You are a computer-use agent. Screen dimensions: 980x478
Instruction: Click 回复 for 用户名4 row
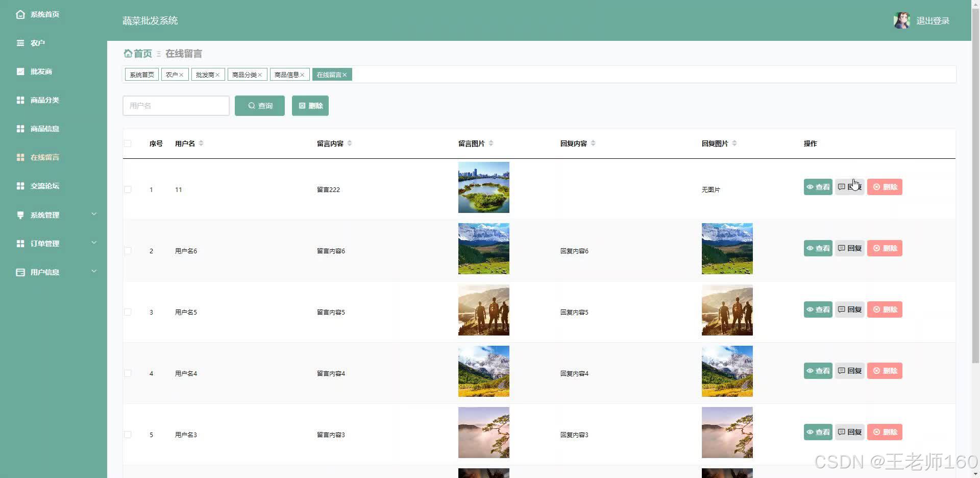click(850, 371)
